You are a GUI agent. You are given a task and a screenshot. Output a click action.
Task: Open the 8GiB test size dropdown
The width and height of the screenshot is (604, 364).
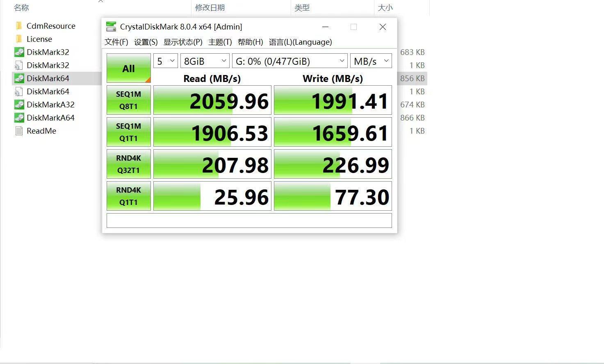point(205,61)
